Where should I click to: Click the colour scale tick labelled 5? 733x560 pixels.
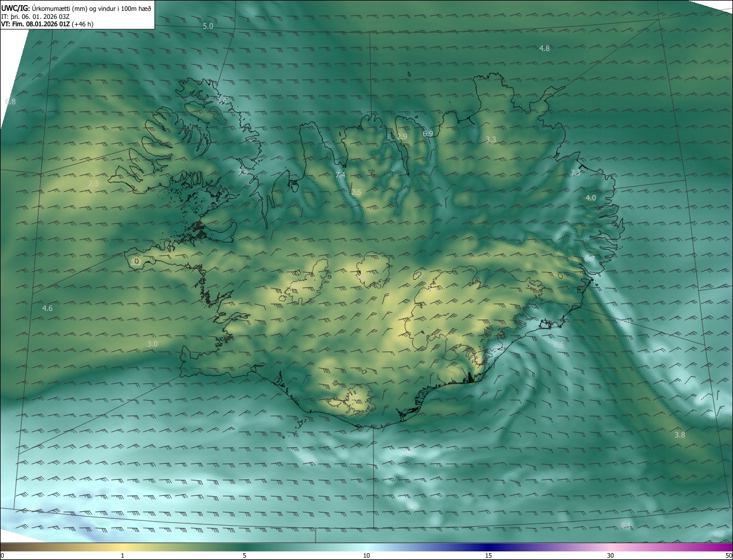click(245, 556)
